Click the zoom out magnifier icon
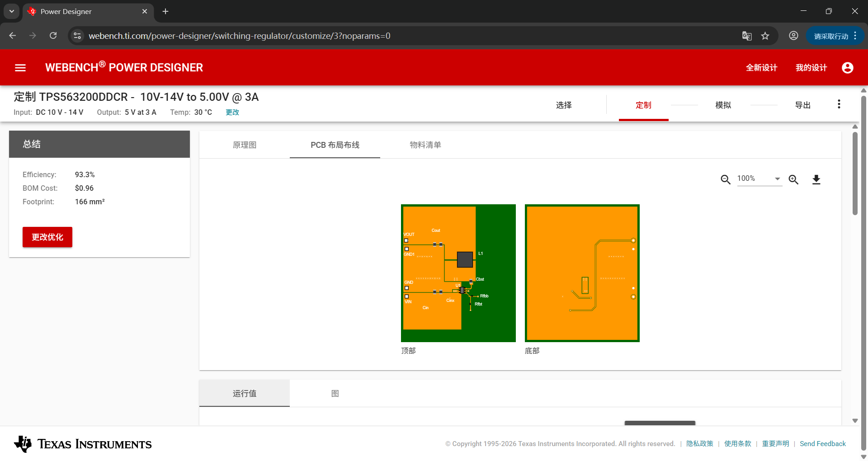This screenshot has height=461, width=868. [726, 179]
